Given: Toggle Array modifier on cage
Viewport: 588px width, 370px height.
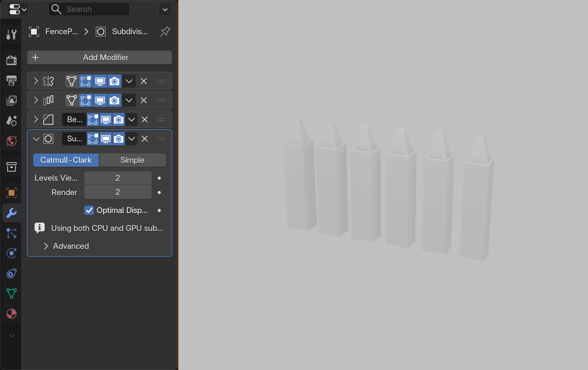Looking at the screenshot, I should tap(72, 100).
